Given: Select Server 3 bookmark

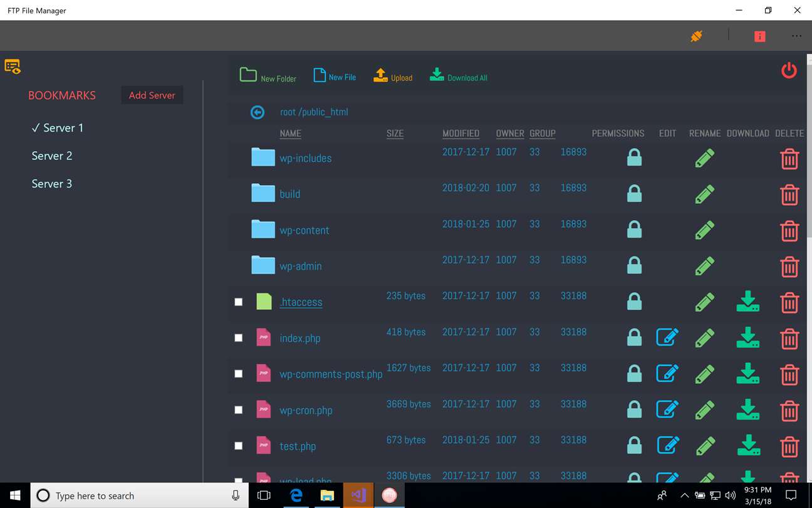Looking at the screenshot, I should tap(52, 184).
